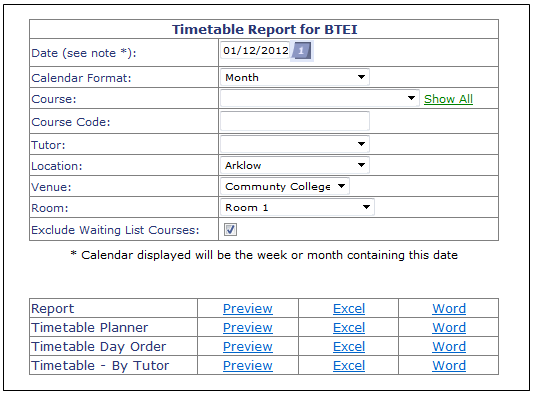Preview the Timetable Planner
The image size is (535, 395).
pyautogui.click(x=248, y=328)
